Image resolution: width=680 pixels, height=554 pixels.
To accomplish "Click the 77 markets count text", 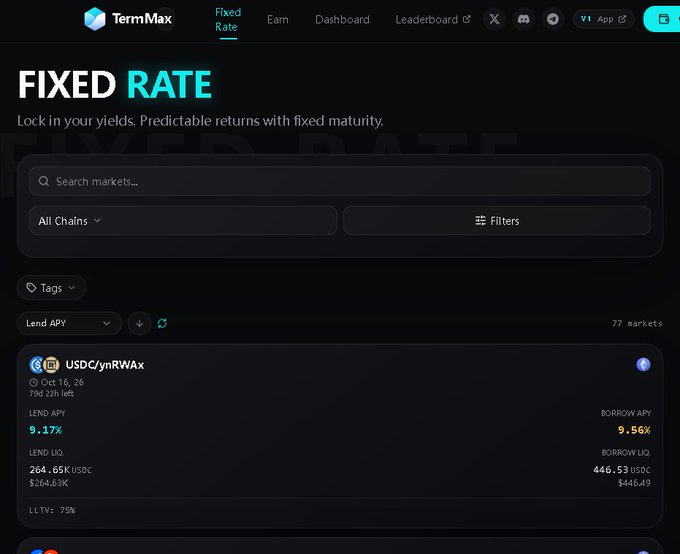I will [x=637, y=323].
